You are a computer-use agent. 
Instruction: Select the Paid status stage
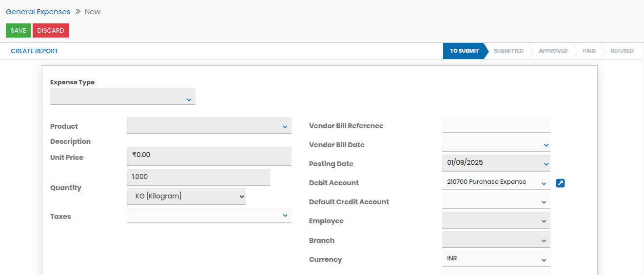pyautogui.click(x=589, y=51)
